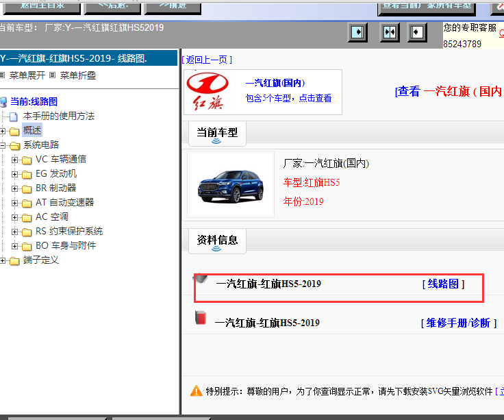Click 查看 一汽红旗(国内 link at right
The width and height of the screenshot is (504, 420).
pyautogui.click(x=449, y=92)
